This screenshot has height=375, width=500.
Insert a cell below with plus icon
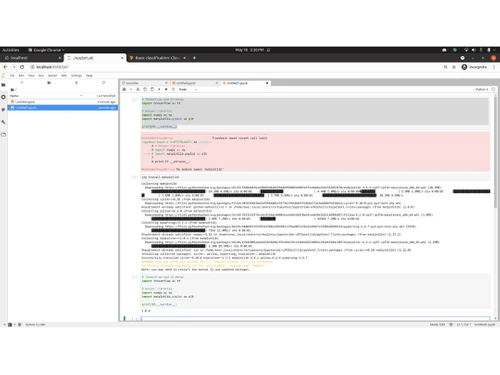[x=131, y=89]
